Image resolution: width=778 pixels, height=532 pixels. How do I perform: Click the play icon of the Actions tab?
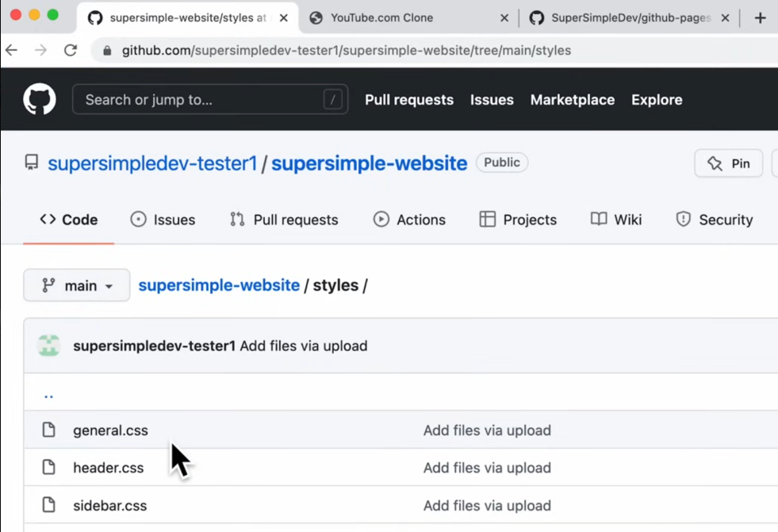tap(381, 219)
